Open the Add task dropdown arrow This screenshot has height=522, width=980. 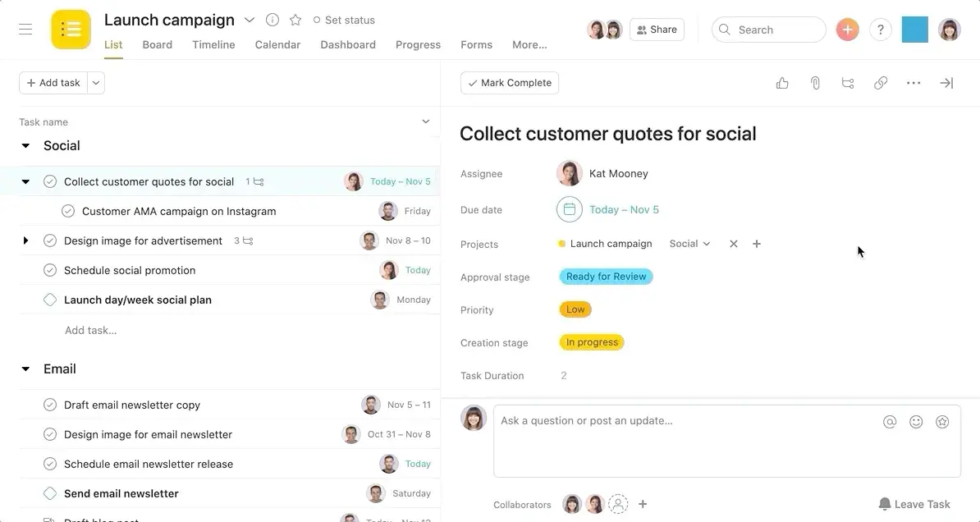click(96, 83)
